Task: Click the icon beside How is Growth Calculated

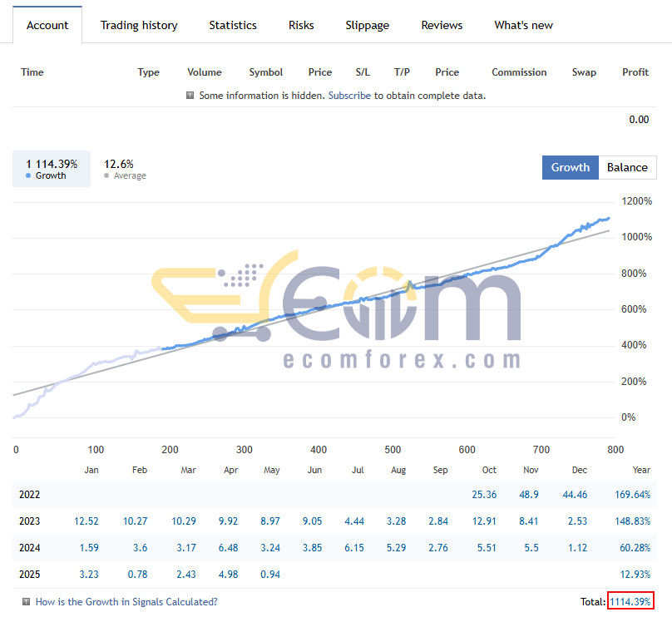Action: click(x=26, y=601)
